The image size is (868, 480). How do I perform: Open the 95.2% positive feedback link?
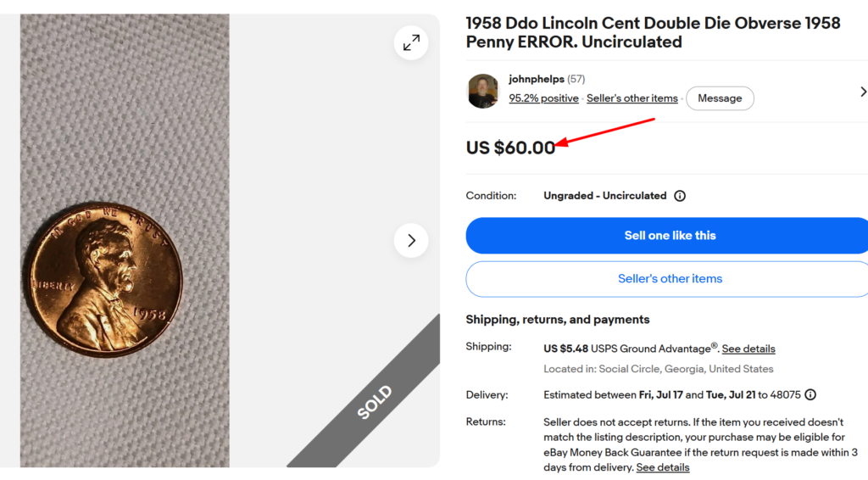[543, 98]
